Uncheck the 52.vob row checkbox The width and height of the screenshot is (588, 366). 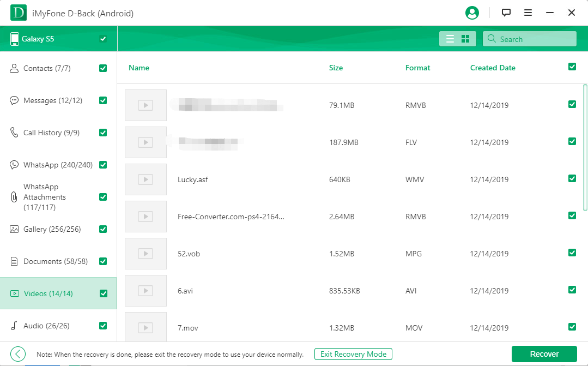[572, 253]
